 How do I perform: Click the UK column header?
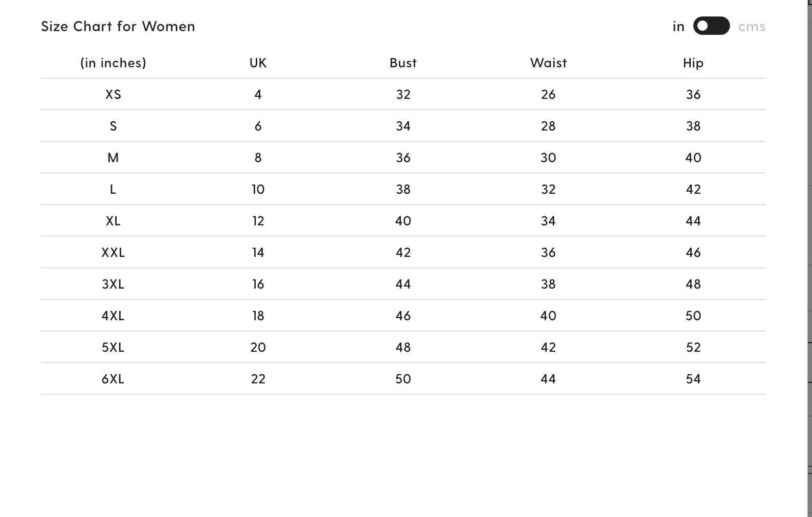258,63
